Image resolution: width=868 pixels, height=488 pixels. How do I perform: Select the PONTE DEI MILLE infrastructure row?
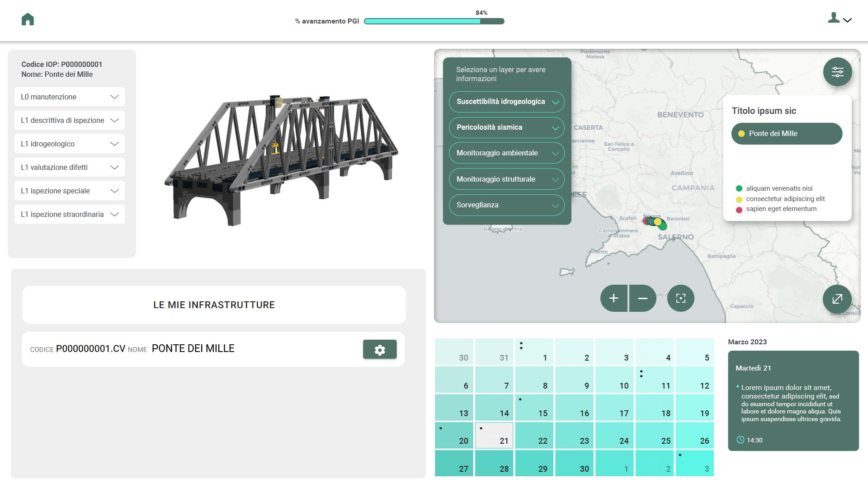click(213, 349)
